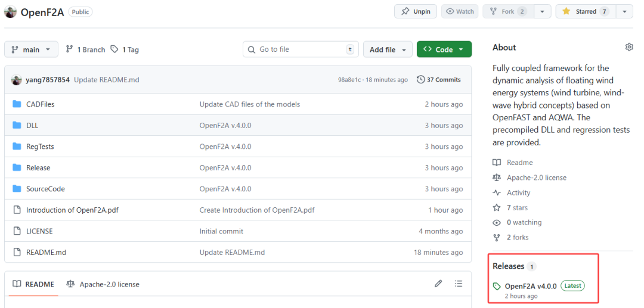
Task: Open the Releases heading link
Action: 509,266
